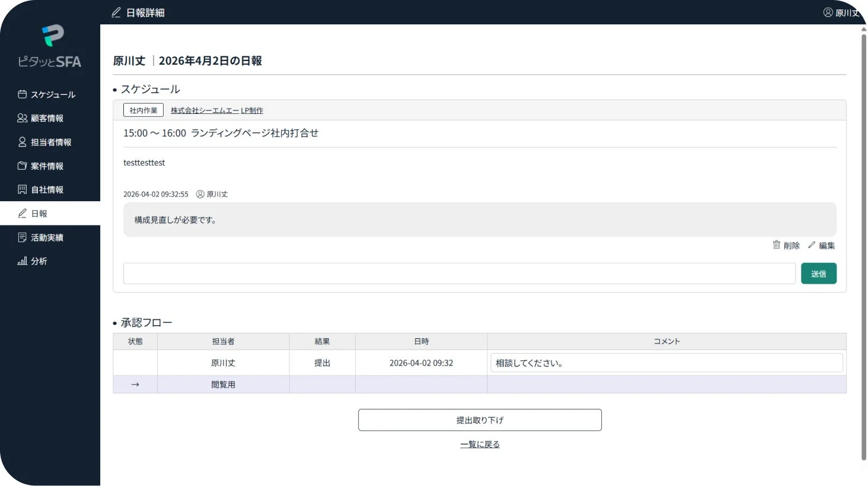
Task: Click the document icon beside 活動実績
Action: pos(22,237)
